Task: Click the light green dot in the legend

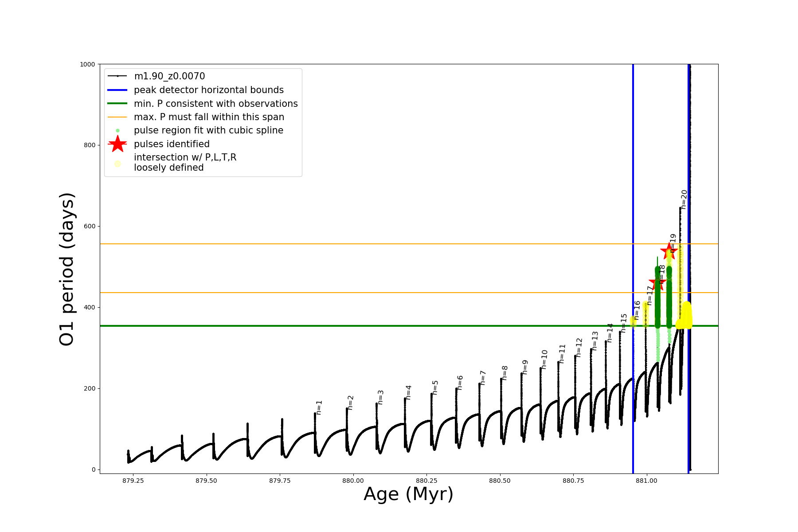Action: click(x=117, y=130)
